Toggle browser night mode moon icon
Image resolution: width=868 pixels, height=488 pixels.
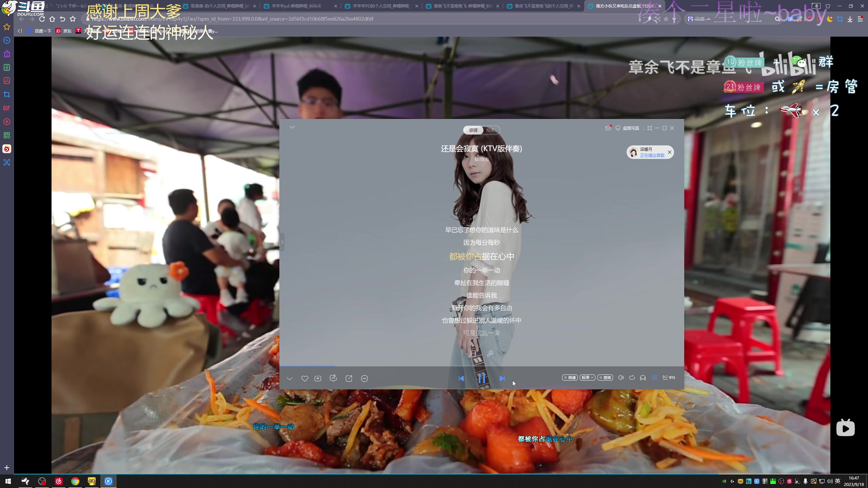pos(830,19)
